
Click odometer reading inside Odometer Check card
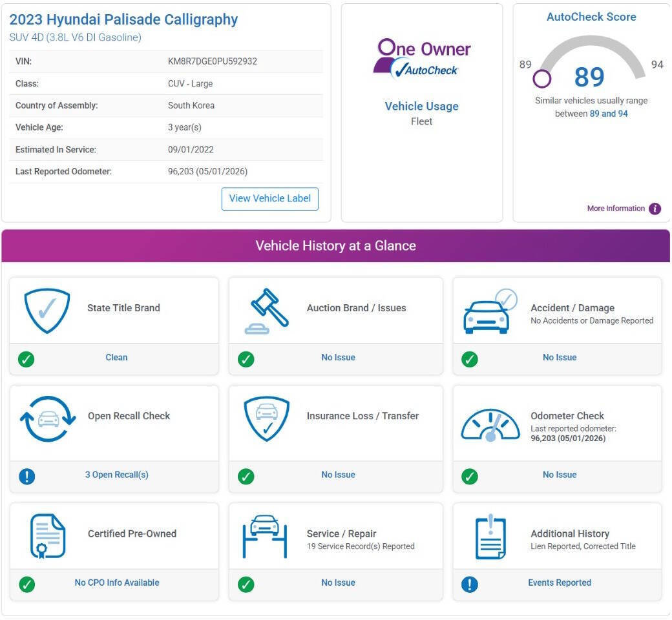(x=568, y=439)
